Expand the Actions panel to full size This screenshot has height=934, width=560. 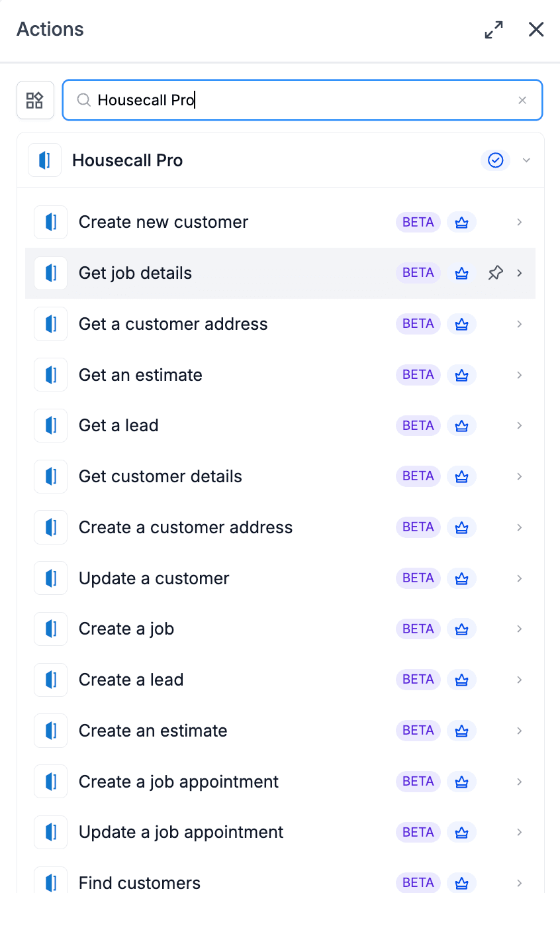(494, 30)
